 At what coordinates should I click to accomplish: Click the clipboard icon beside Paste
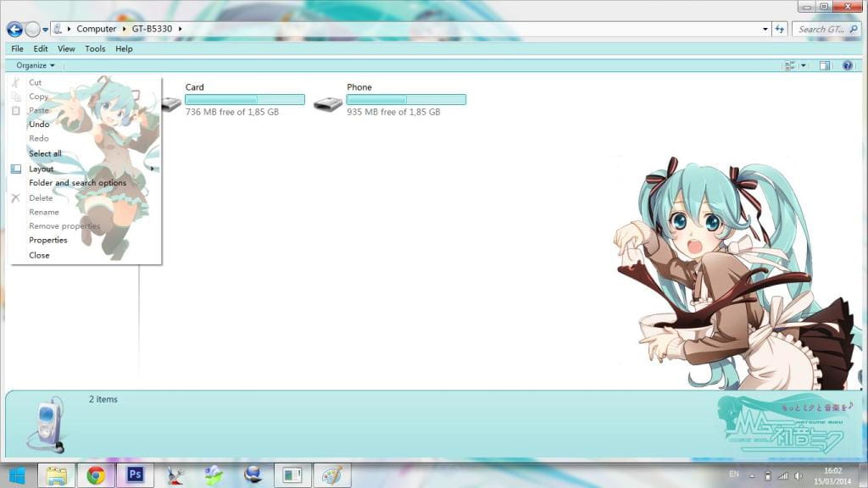(x=16, y=110)
